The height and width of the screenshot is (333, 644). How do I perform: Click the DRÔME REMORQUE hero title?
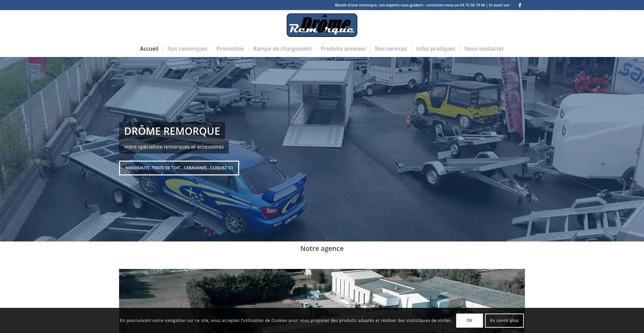[172, 131]
